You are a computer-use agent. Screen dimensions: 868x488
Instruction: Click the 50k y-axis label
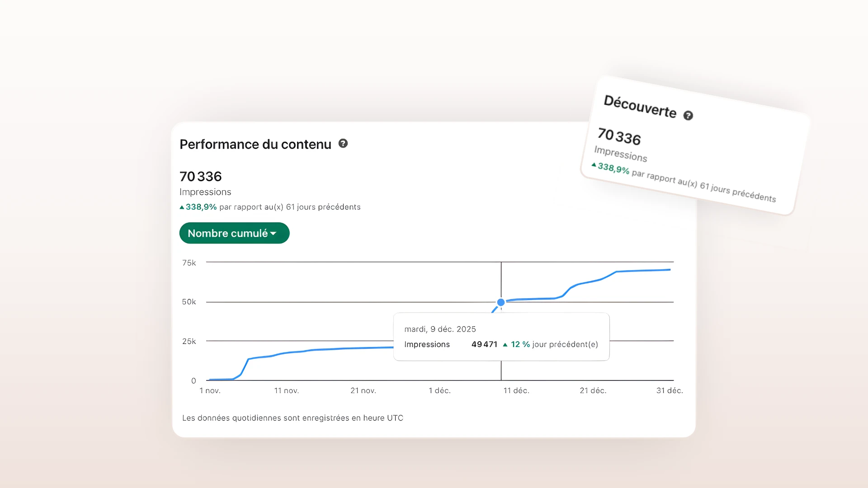coord(189,302)
